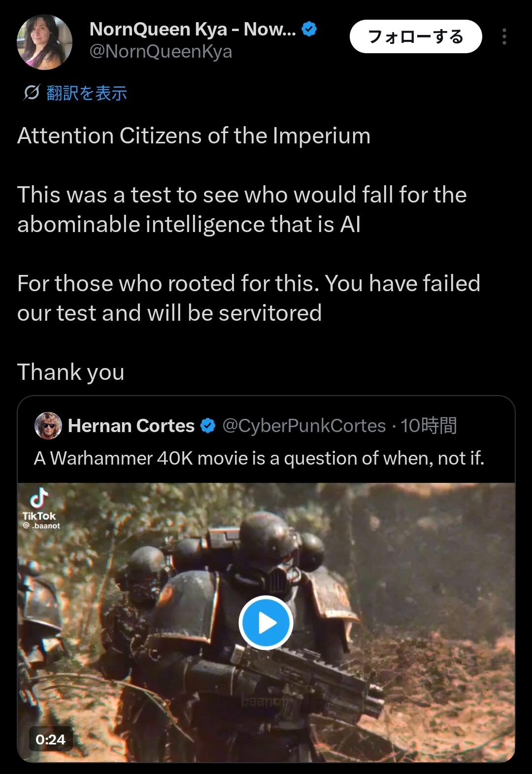Click the 10時間 timestamp on quoted post

click(x=429, y=426)
